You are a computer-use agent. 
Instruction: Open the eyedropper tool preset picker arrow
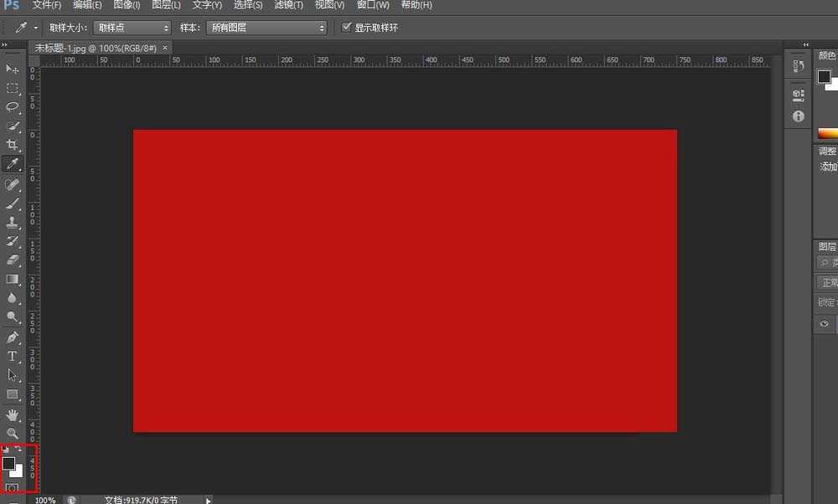tap(35, 28)
